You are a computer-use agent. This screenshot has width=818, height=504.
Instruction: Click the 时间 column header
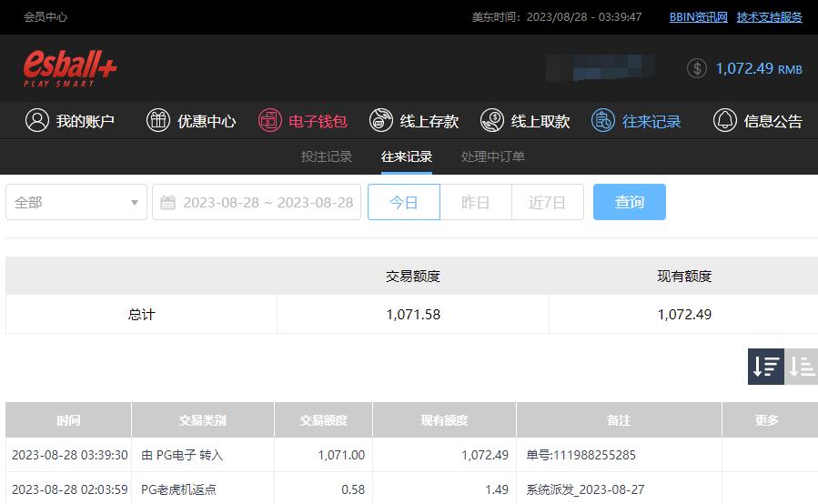[68, 420]
